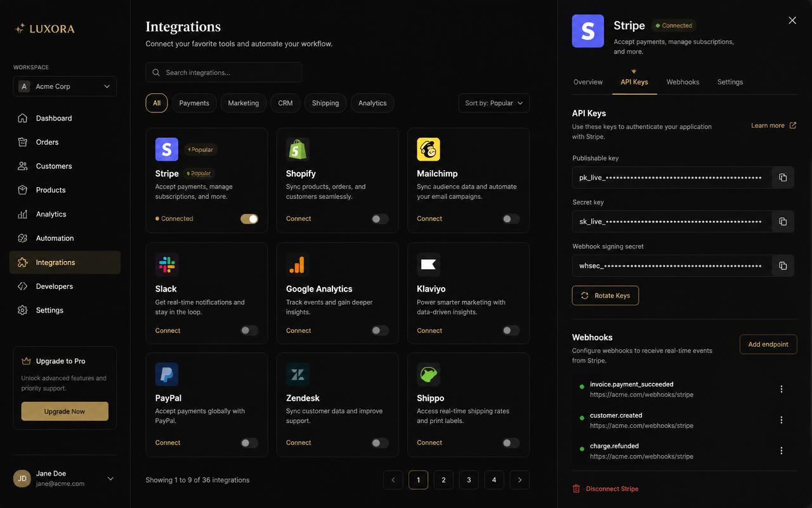Disable the Stripe integration toggle
Viewport: 812px width, 508px height.
coord(249,219)
